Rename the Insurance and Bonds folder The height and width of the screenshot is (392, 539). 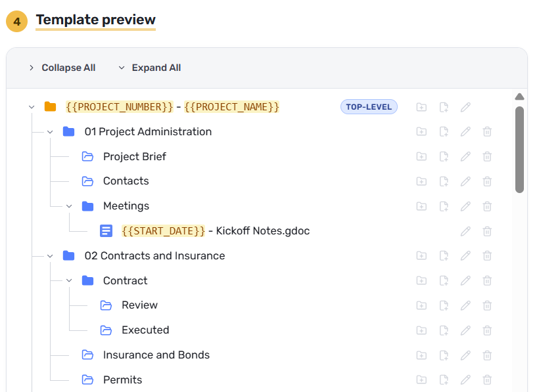point(465,355)
